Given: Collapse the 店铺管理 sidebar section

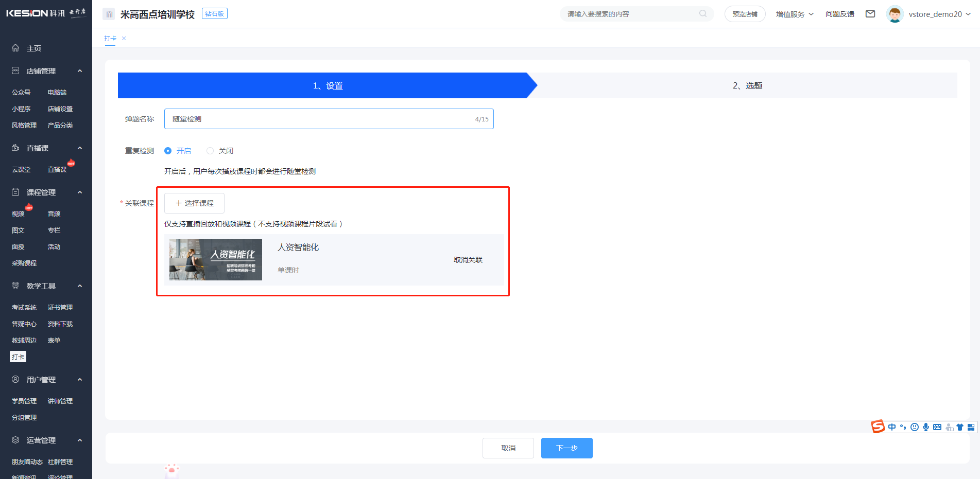Looking at the screenshot, I should coord(80,71).
